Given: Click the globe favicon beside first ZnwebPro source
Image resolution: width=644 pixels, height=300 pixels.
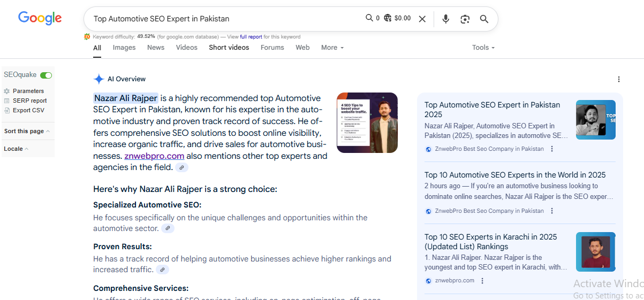Looking at the screenshot, I should [428, 149].
